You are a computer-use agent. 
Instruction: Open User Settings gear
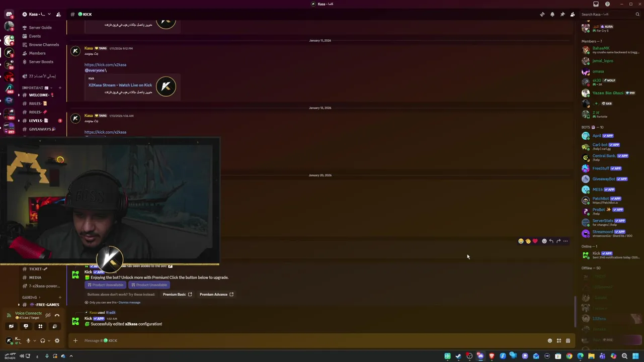(x=57, y=340)
